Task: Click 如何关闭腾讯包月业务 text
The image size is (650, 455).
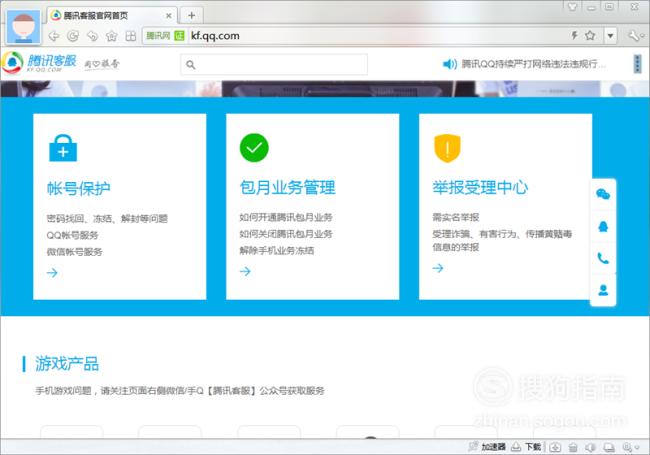Action: coord(286,234)
